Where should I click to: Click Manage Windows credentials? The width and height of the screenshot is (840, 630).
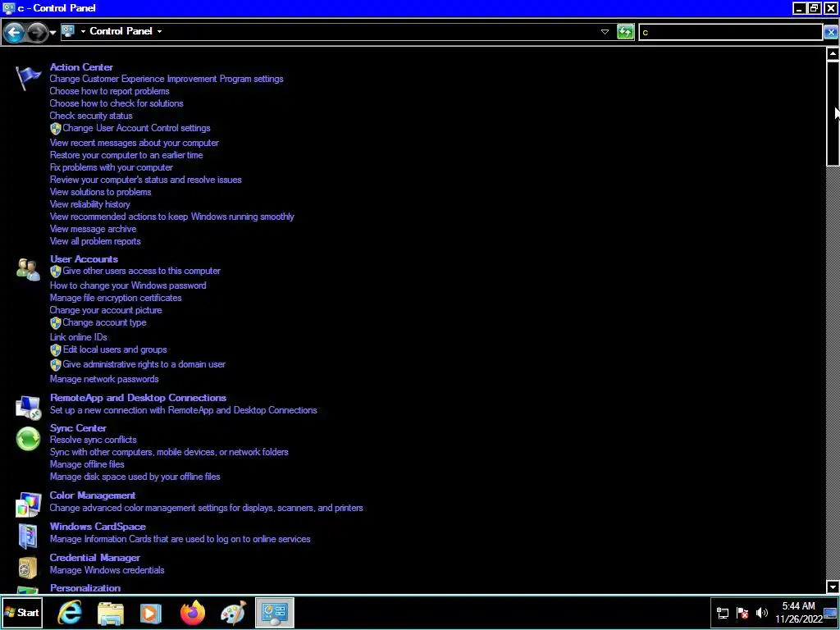point(107,570)
